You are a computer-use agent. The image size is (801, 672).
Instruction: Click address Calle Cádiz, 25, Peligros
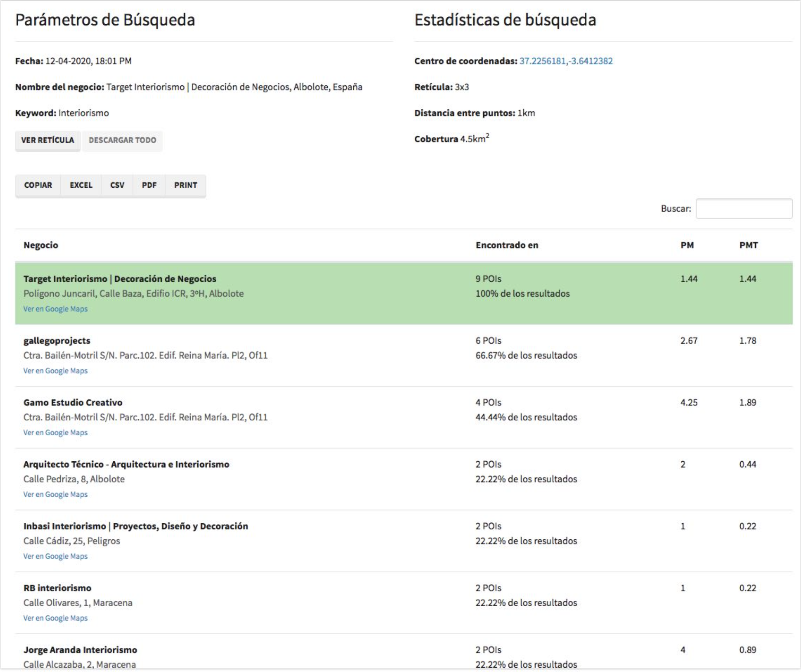point(72,541)
